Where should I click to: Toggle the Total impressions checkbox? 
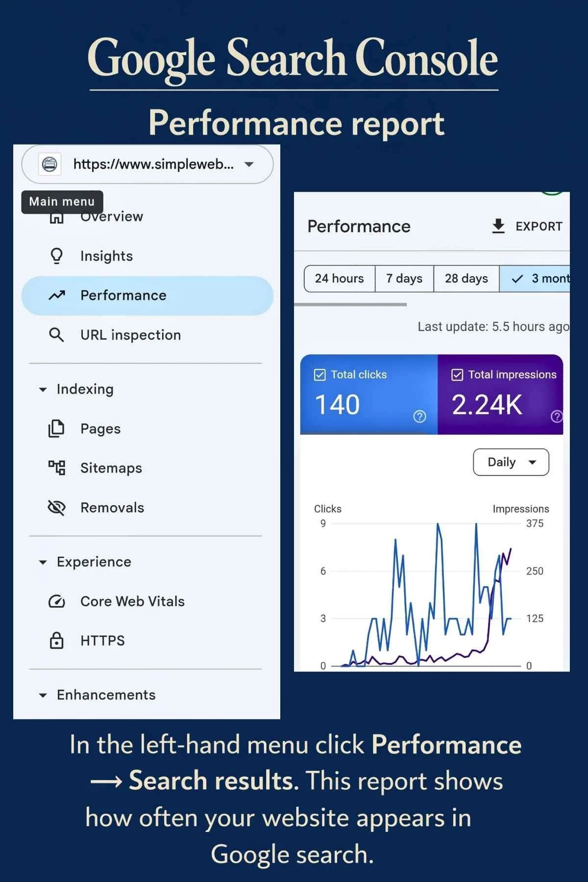pyautogui.click(x=457, y=375)
